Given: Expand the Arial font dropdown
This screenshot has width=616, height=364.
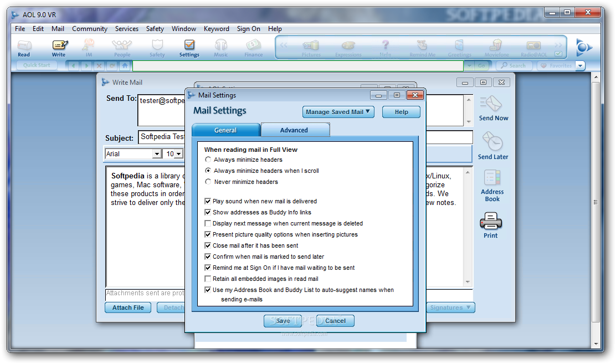Looking at the screenshot, I should click(157, 153).
